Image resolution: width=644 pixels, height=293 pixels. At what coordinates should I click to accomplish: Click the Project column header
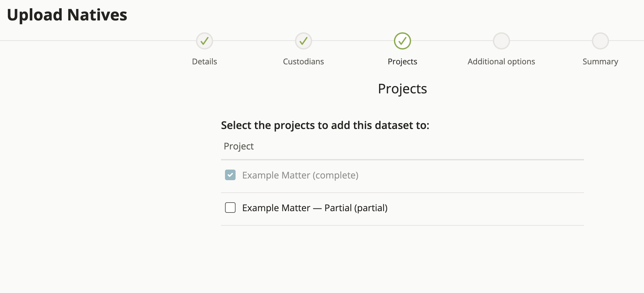click(239, 146)
